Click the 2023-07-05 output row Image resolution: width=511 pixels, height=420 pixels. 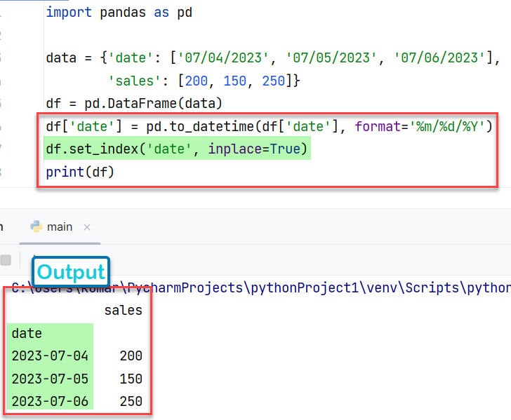pyautogui.click(x=77, y=379)
